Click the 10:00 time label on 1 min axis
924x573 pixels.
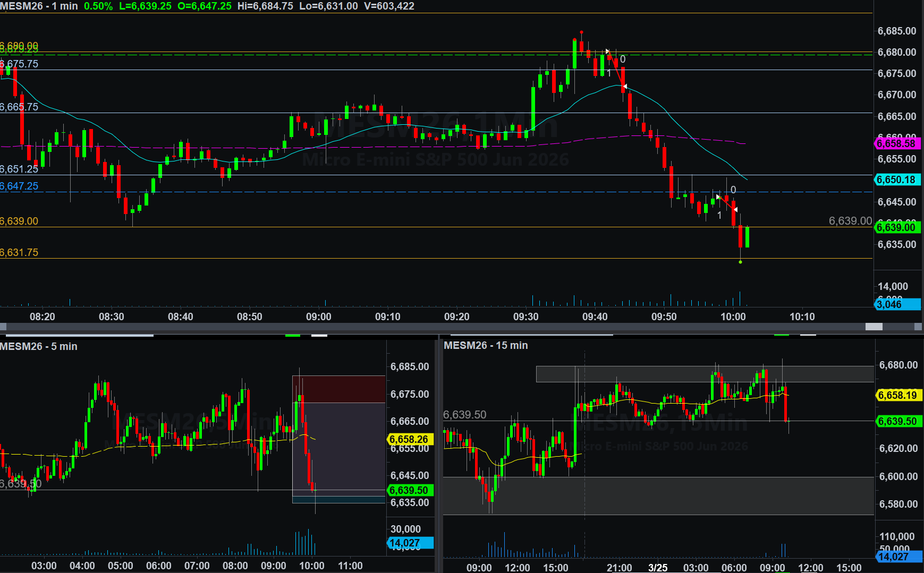click(733, 317)
